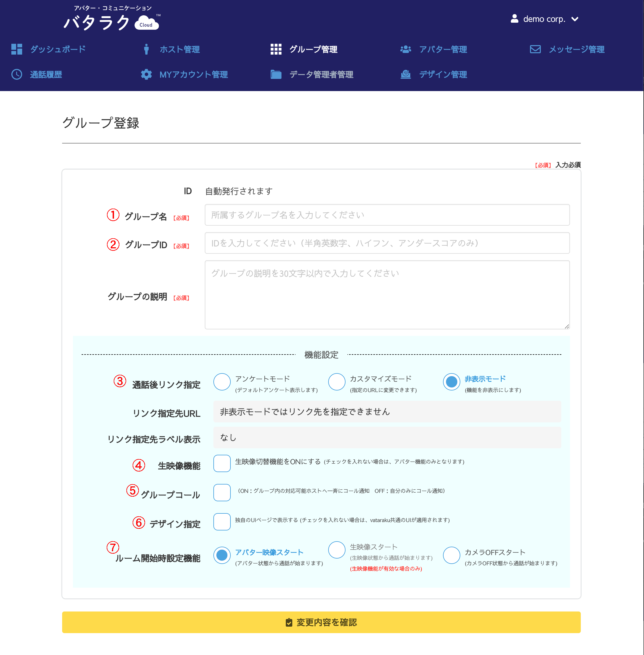The image size is (644, 655).
Task: Click the ホスト管理 person icon
Action: coord(146,49)
